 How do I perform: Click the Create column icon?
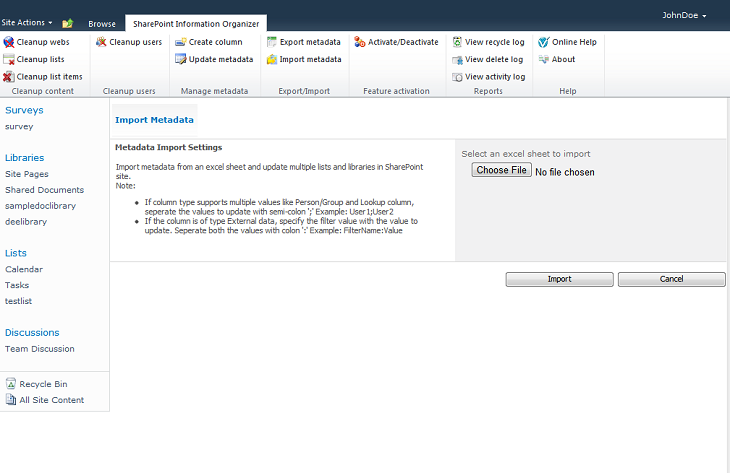(181, 42)
